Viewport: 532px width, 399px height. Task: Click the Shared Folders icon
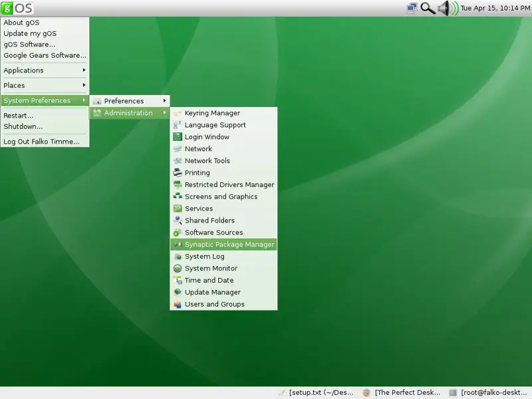178,220
